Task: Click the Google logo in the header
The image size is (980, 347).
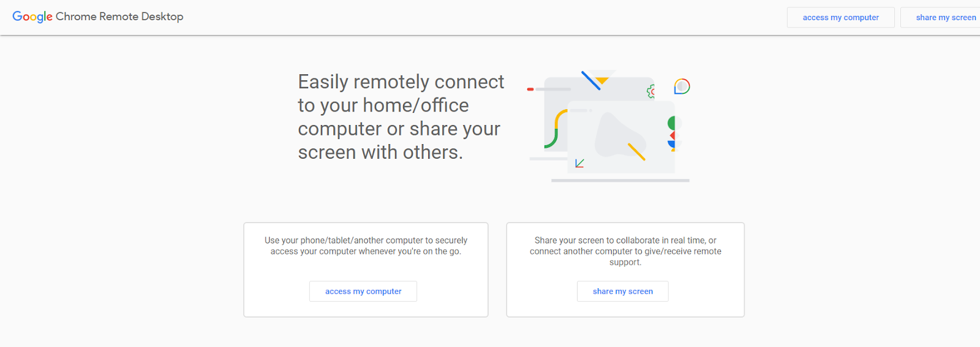Action: pyautogui.click(x=32, y=17)
